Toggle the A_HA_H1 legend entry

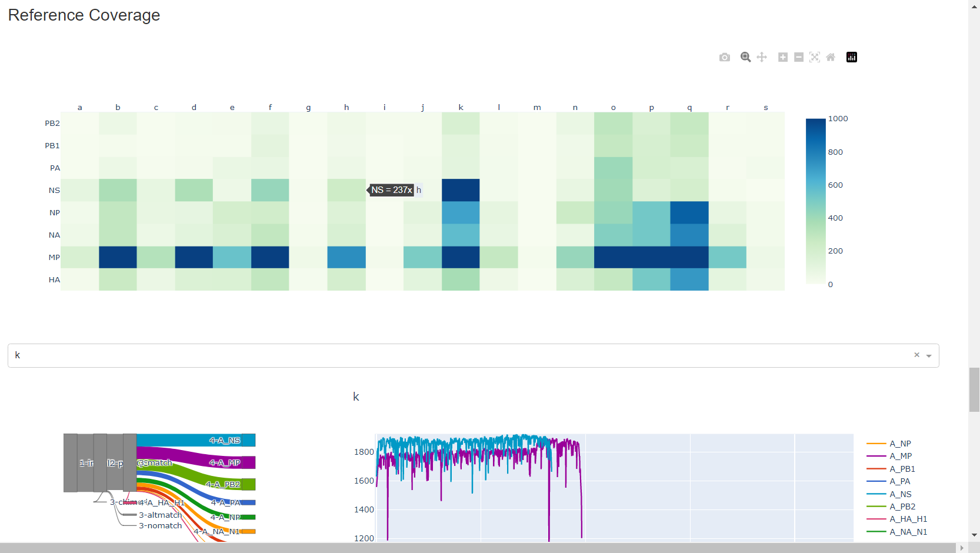pos(908,519)
